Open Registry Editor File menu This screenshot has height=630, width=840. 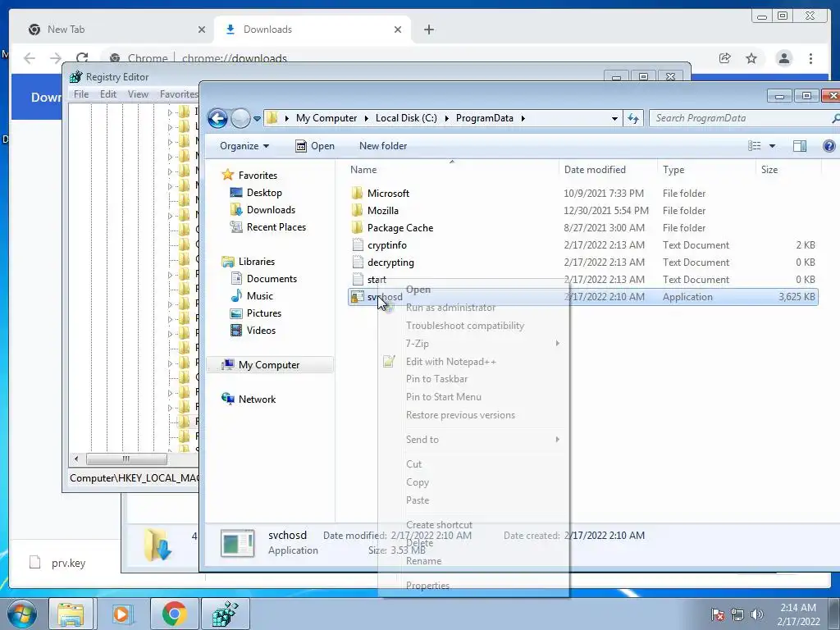point(81,94)
